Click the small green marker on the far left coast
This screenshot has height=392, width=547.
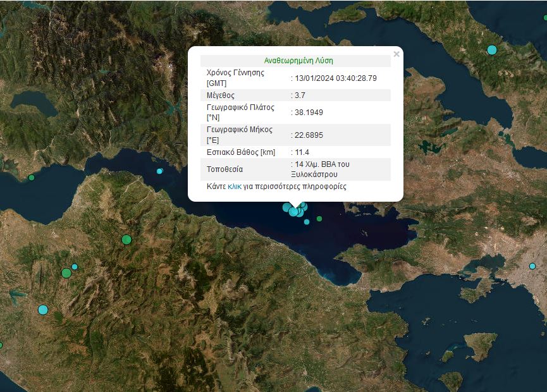click(x=32, y=178)
